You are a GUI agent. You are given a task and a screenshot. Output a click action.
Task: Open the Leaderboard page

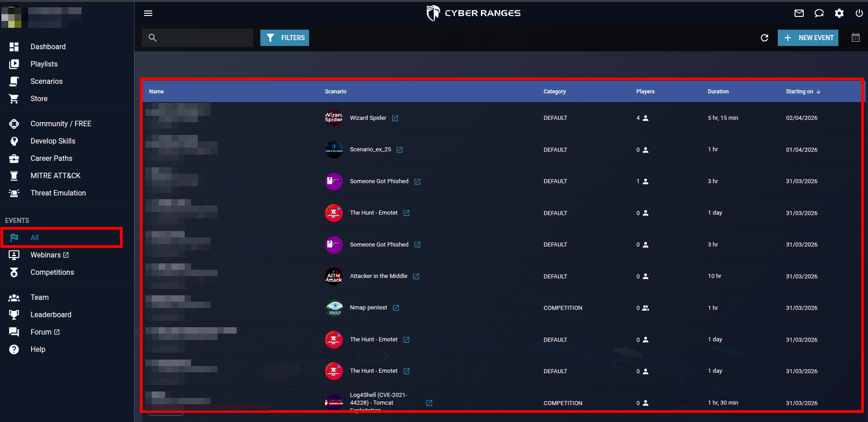point(51,315)
